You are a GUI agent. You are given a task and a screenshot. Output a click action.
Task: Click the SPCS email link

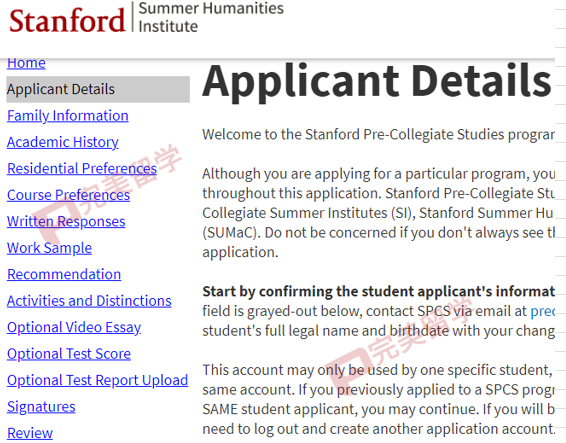click(543, 311)
